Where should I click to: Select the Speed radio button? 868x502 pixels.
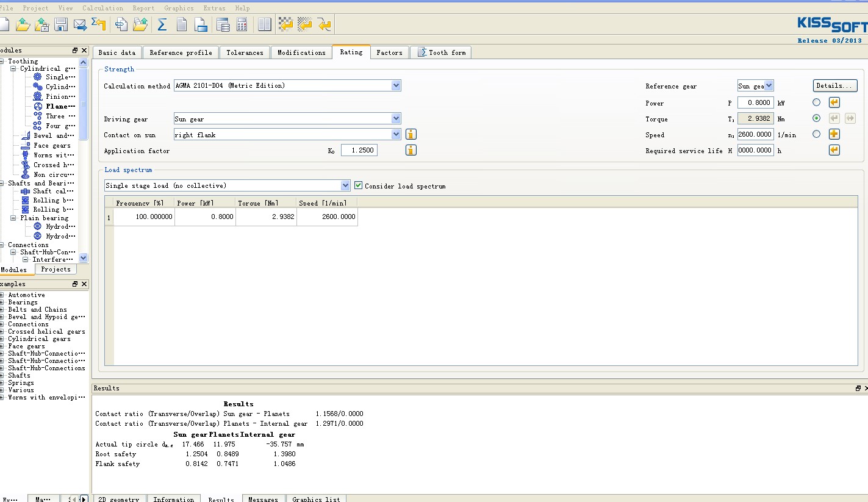[816, 134]
